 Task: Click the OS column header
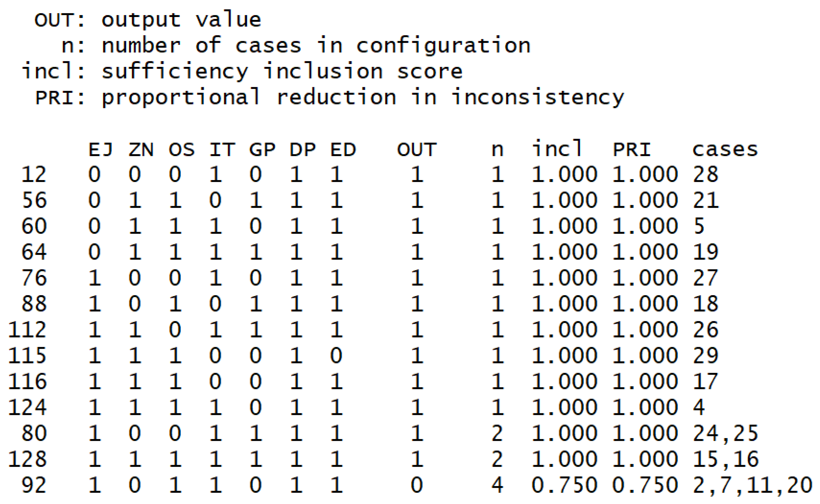(181, 150)
